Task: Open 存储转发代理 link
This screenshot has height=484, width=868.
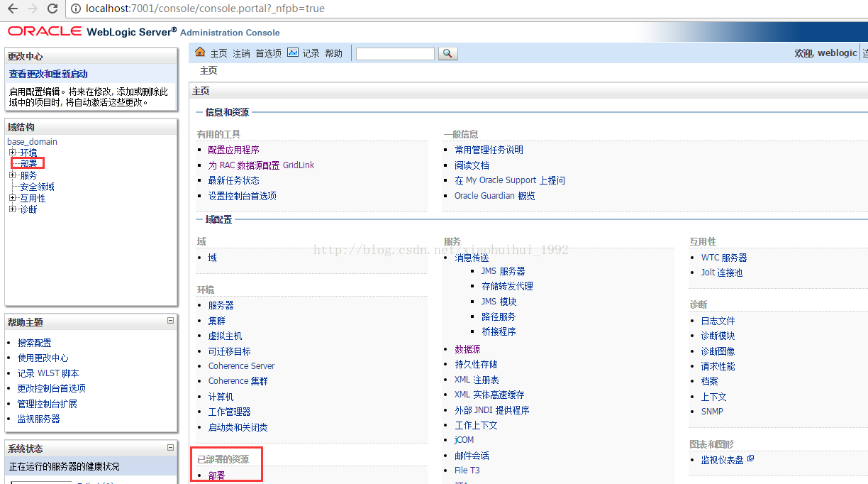Action: pyautogui.click(x=507, y=286)
